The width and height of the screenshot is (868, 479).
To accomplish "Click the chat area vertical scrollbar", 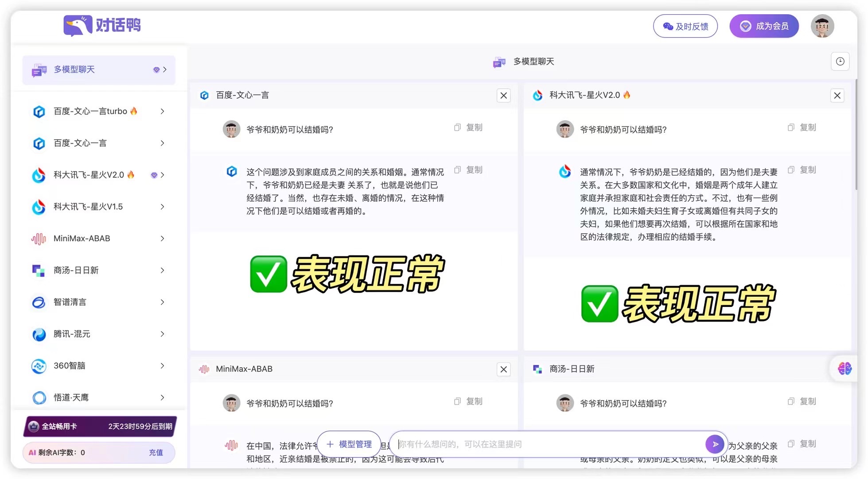I will (856, 134).
